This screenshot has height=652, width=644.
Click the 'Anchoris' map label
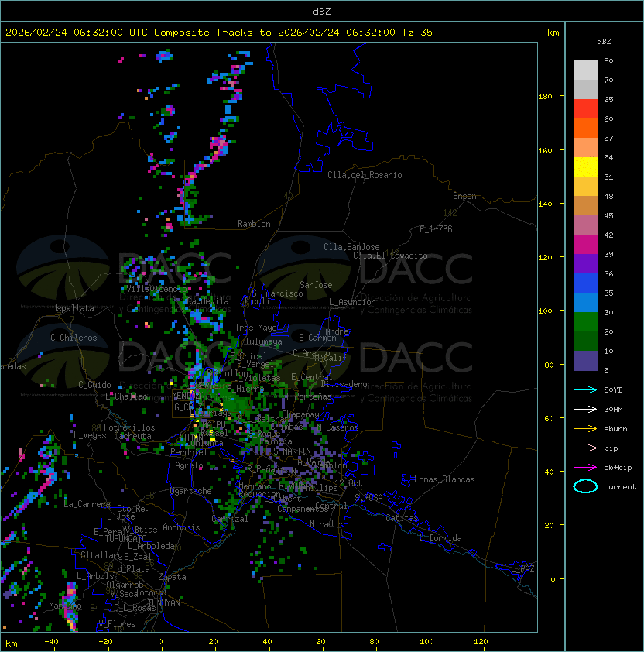pyautogui.click(x=181, y=527)
